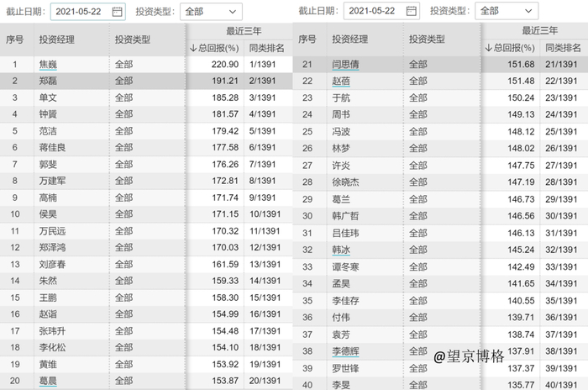Click total return value 161.59
The image size is (588, 390).
click(x=225, y=264)
